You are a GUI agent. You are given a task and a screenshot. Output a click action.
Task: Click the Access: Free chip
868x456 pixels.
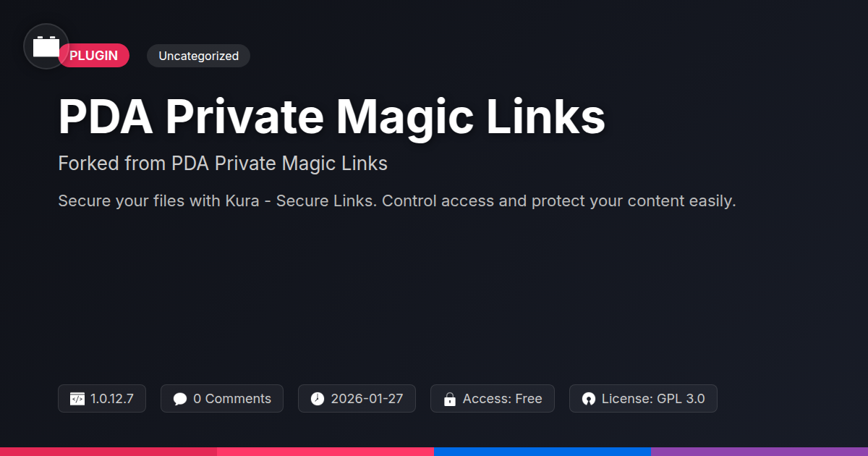tap(493, 399)
